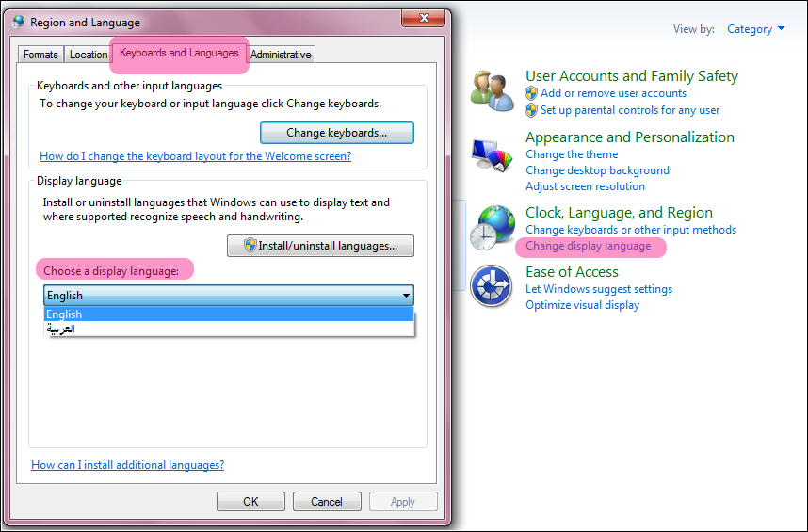This screenshot has width=808, height=532.
Task: Click shield icon beside Add or remove user accounts
Action: click(531, 93)
